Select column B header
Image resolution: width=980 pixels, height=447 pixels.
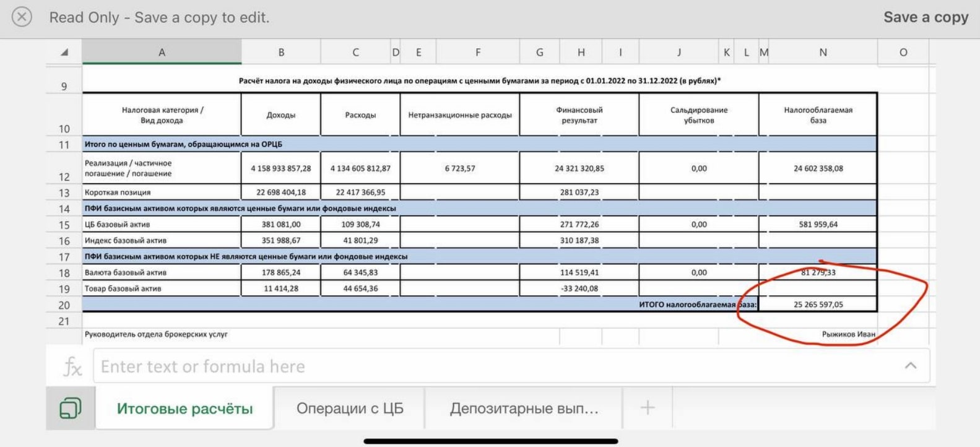click(281, 53)
